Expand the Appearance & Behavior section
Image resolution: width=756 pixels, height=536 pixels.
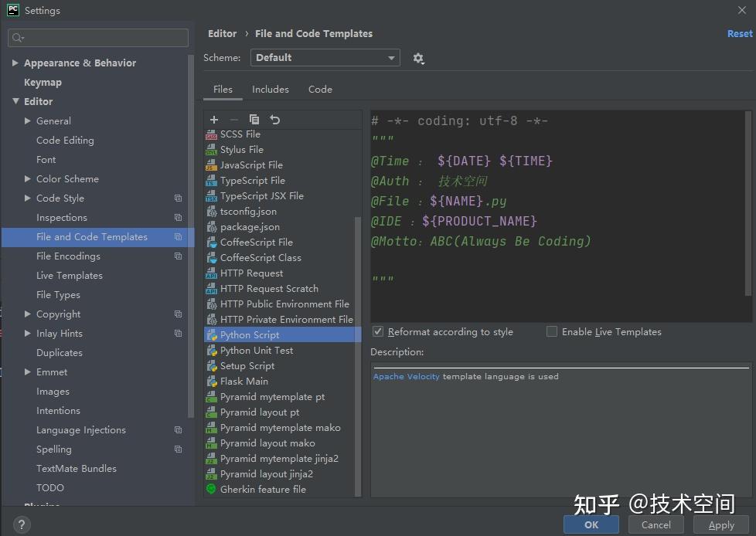click(x=15, y=63)
